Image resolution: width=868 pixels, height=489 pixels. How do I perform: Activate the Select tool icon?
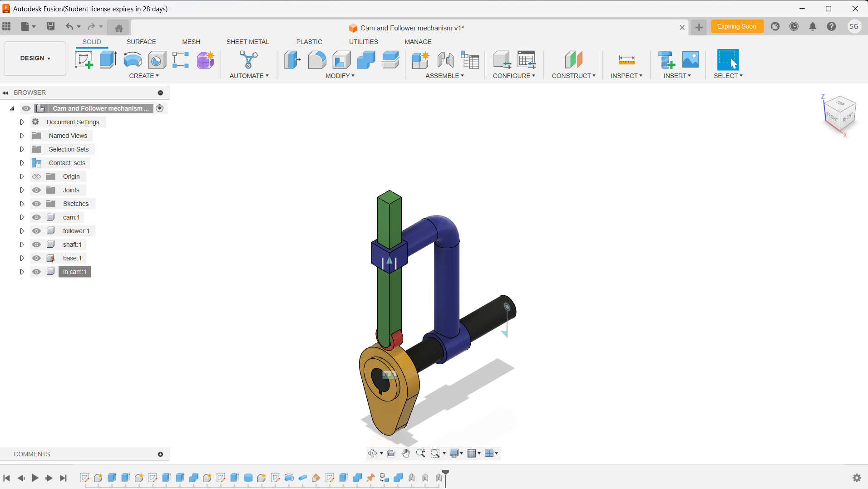click(728, 59)
